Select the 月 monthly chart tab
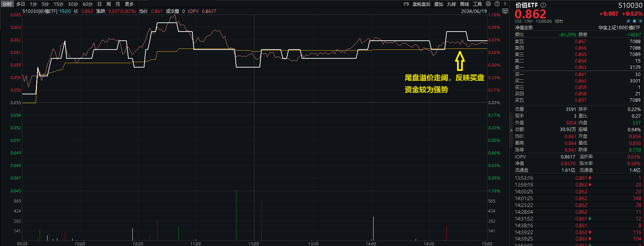The width and height of the screenshot is (644, 246). (x=118, y=4)
